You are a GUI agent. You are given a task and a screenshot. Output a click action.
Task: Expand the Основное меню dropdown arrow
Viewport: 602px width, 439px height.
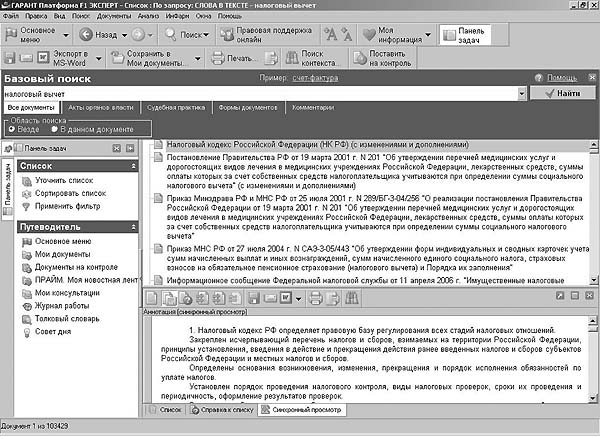coord(66,35)
